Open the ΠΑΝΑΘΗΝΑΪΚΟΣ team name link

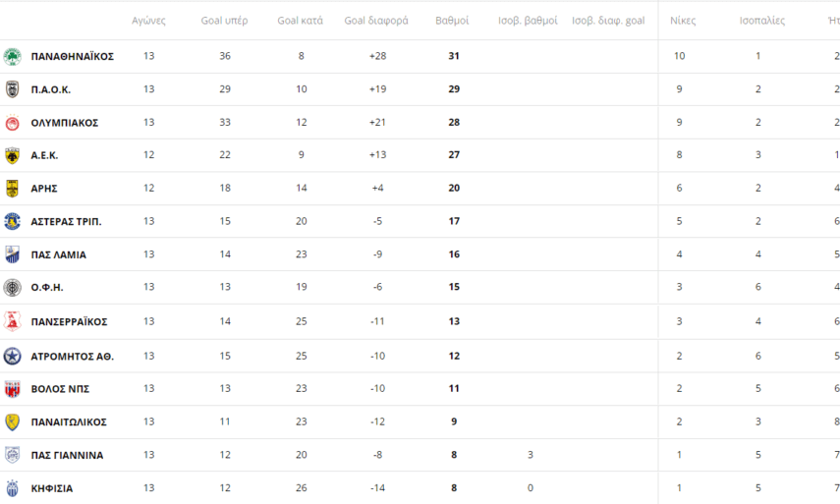(73, 56)
